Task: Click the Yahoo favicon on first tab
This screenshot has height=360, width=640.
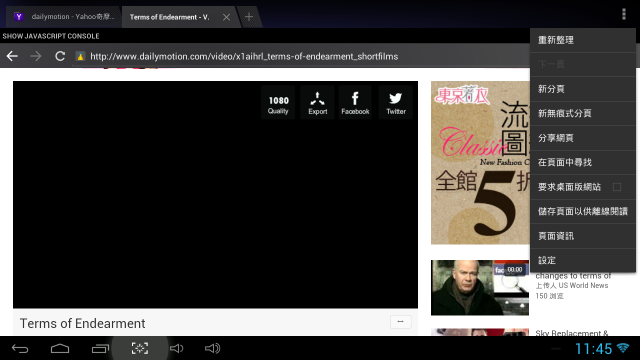Action: tap(18, 17)
